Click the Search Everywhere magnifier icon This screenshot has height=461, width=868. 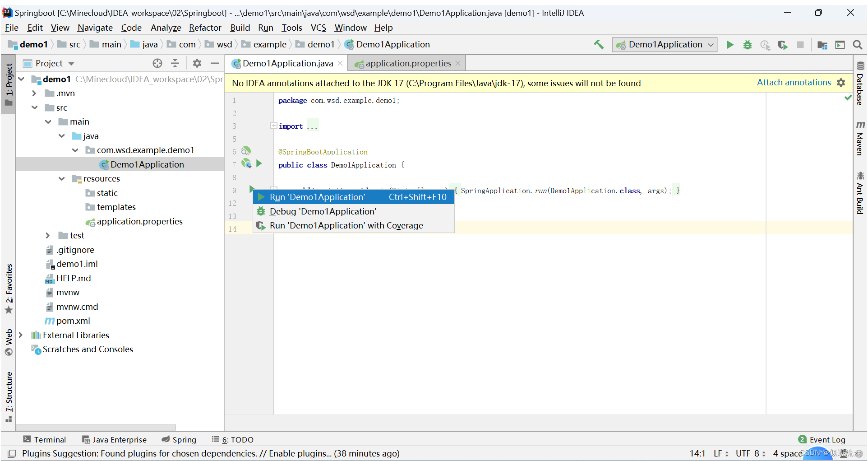[x=858, y=45]
